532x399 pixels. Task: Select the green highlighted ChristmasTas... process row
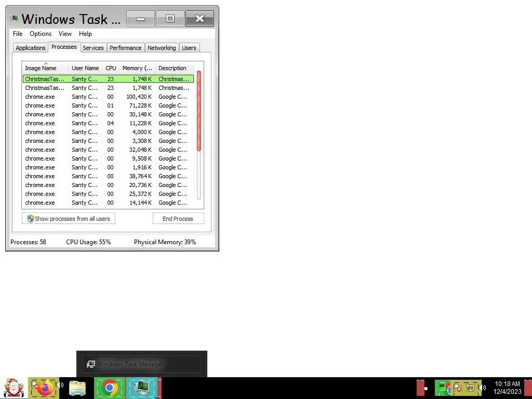click(x=108, y=79)
